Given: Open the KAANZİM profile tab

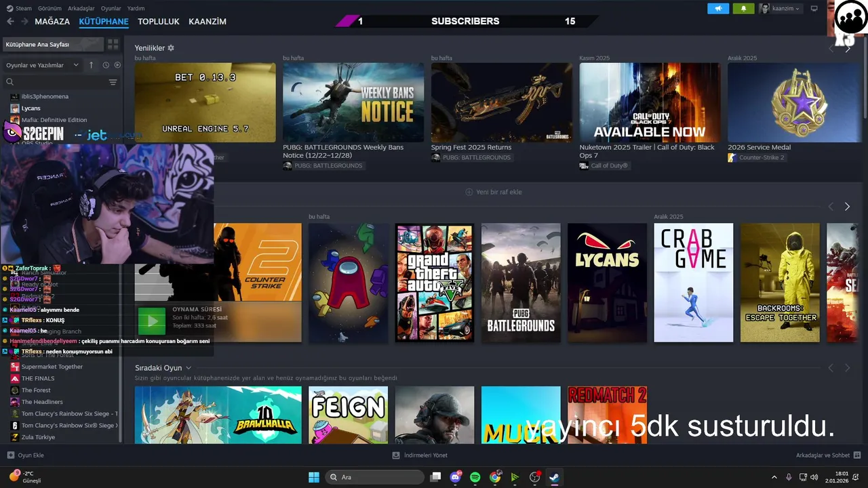Looking at the screenshot, I should [x=208, y=22].
